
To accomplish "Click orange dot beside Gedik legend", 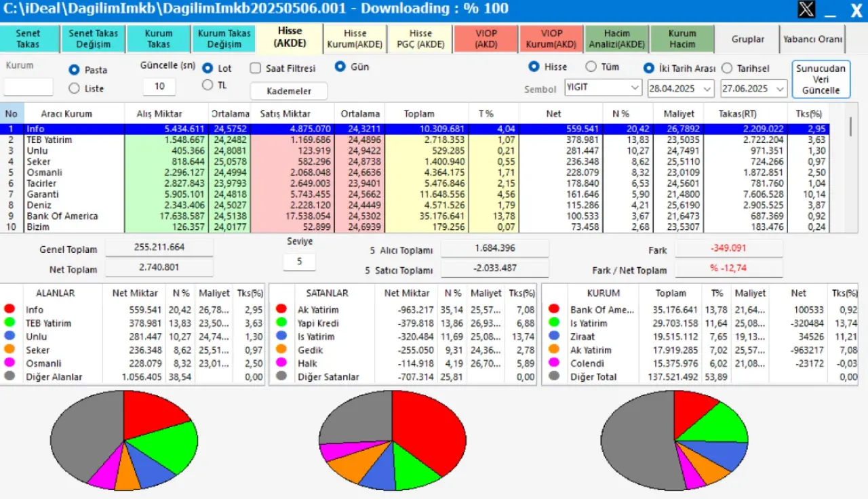I will click(x=281, y=351).
